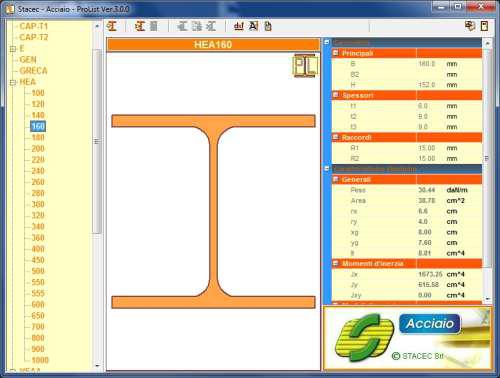Click the PL logo icon in drawing area
The height and width of the screenshot is (378, 500).
point(305,66)
